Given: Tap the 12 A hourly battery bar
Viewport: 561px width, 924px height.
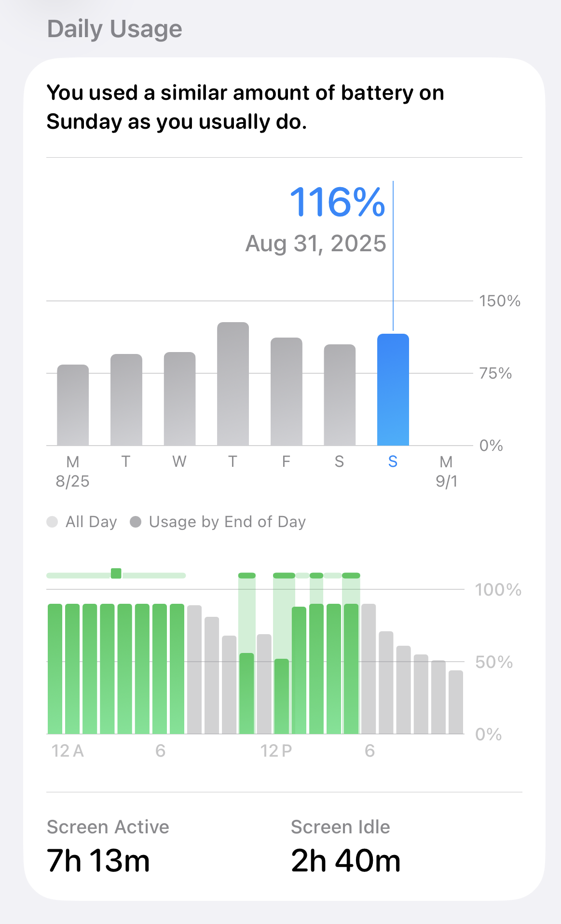Looking at the screenshot, I should click(x=55, y=669).
